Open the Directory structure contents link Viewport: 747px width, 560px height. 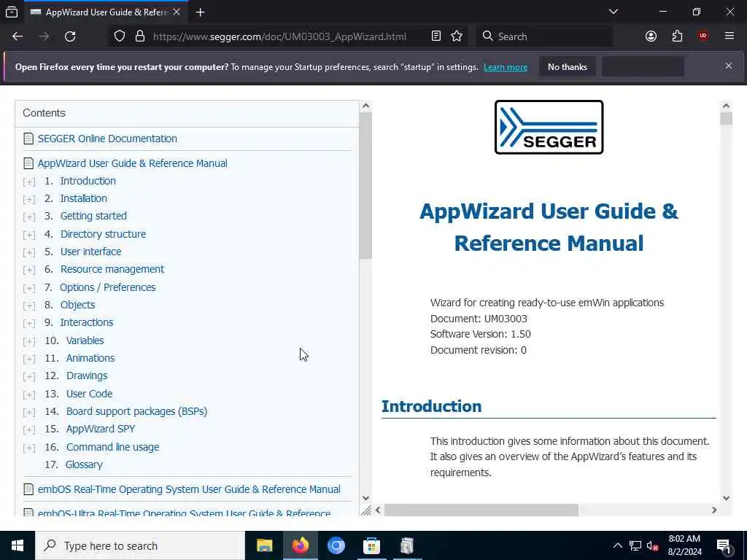tap(103, 234)
